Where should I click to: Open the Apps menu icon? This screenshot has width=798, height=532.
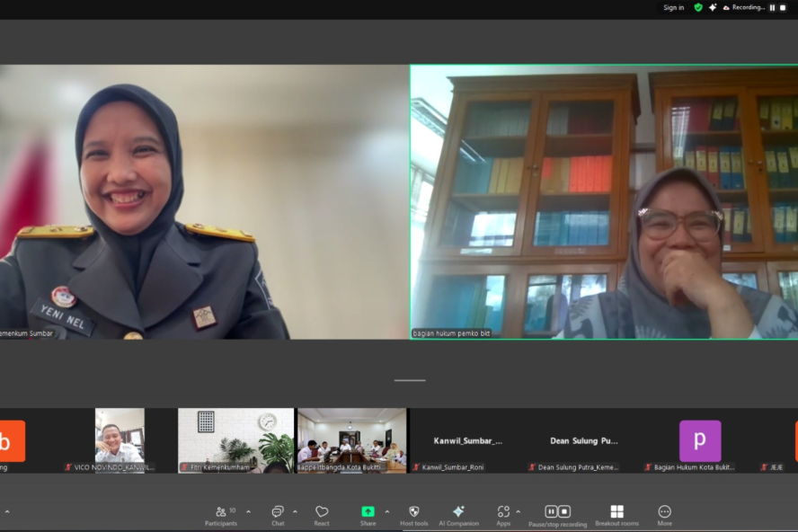coord(503,512)
